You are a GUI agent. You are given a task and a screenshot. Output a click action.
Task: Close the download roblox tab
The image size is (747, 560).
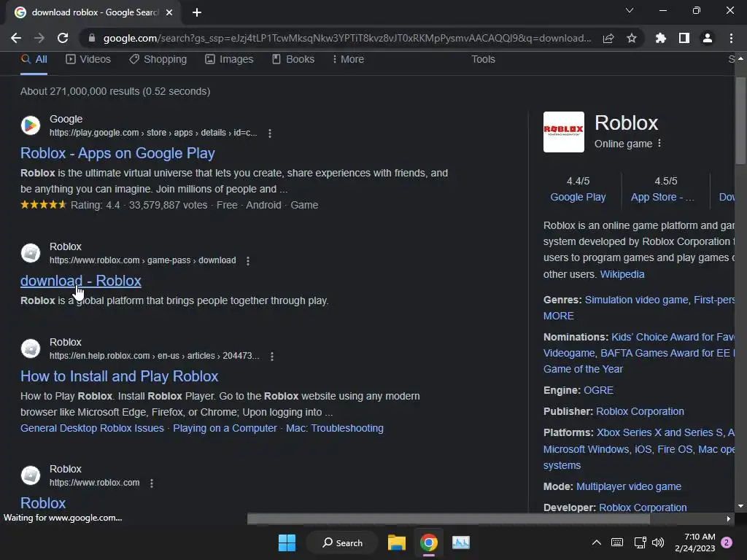click(169, 12)
